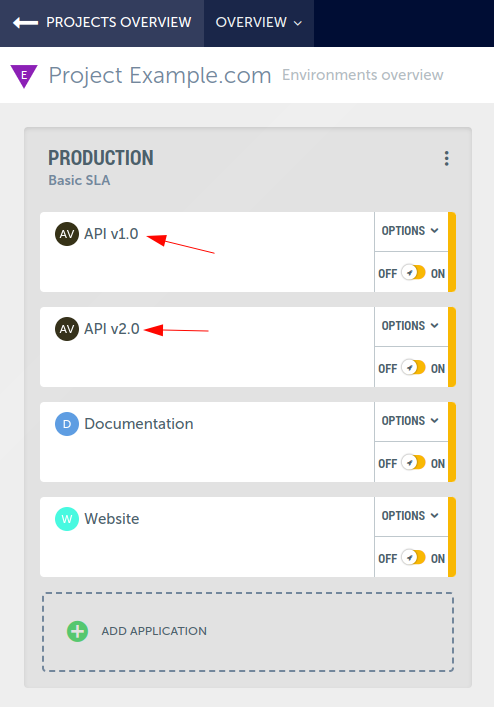
Task: Open the Documentation Options dropdown
Action: (x=411, y=421)
